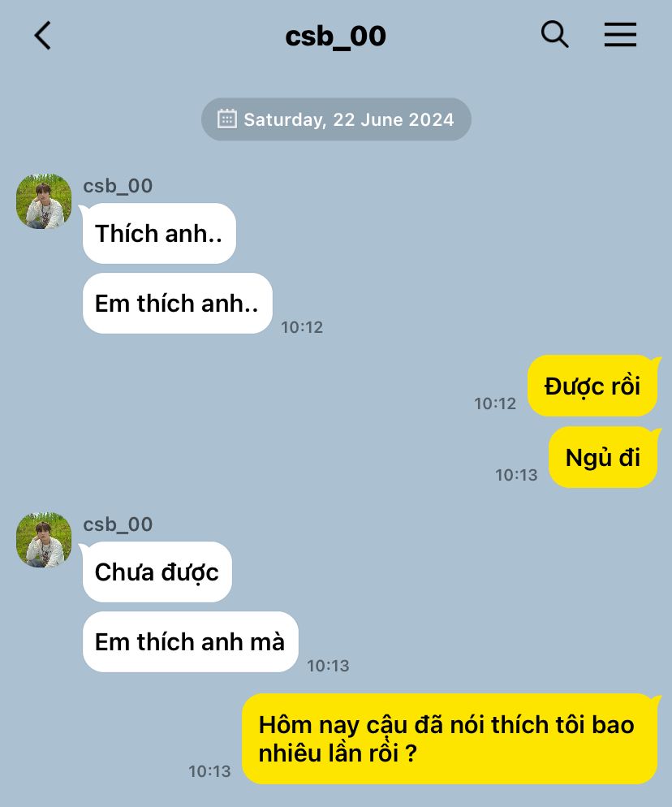The image size is (672, 807).
Task: Open the search magnifier icon
Action: (554, 34)
